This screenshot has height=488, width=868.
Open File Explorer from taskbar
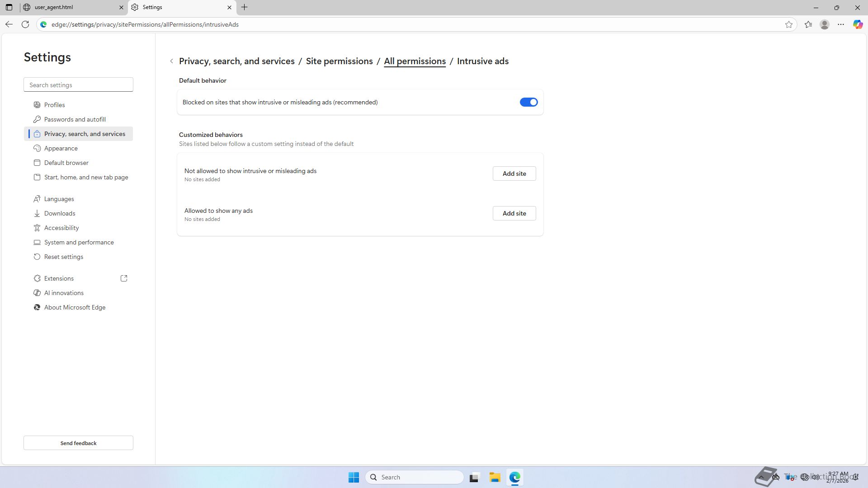[x=495, y=477]
